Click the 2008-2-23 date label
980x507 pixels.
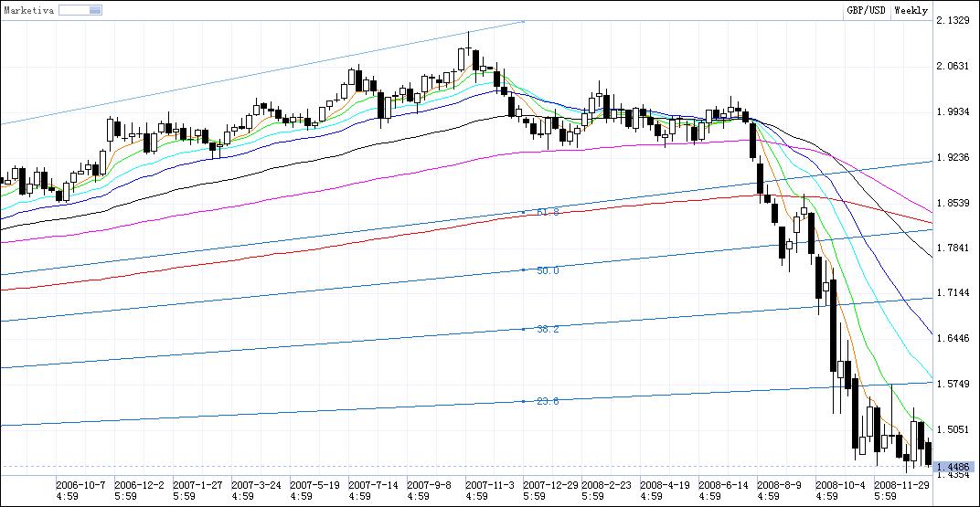[607, 484]
